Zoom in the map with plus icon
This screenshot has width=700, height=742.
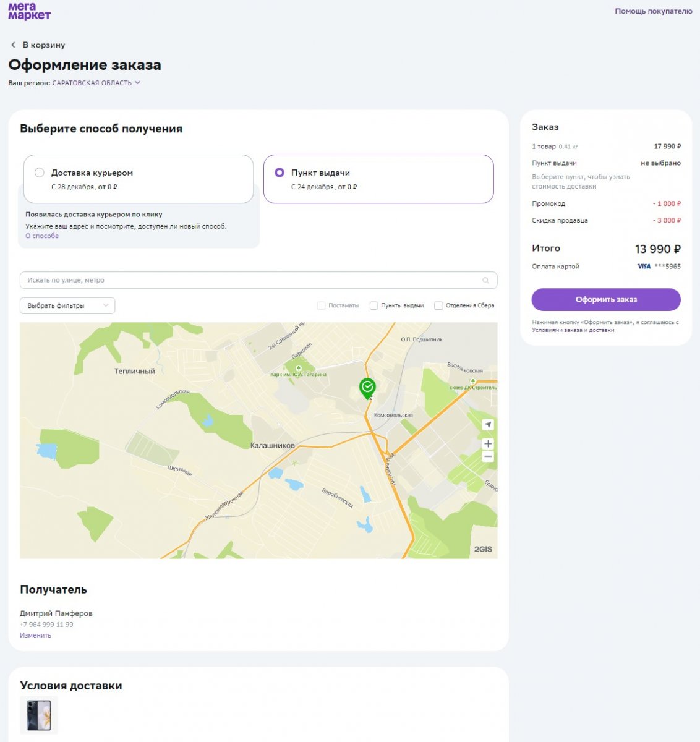click(x=488, y=444)
